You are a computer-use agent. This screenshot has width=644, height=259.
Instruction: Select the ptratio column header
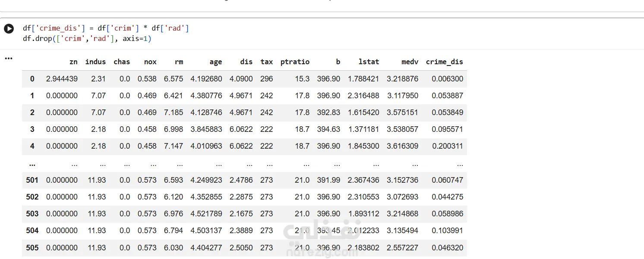(x=295, y=62)
